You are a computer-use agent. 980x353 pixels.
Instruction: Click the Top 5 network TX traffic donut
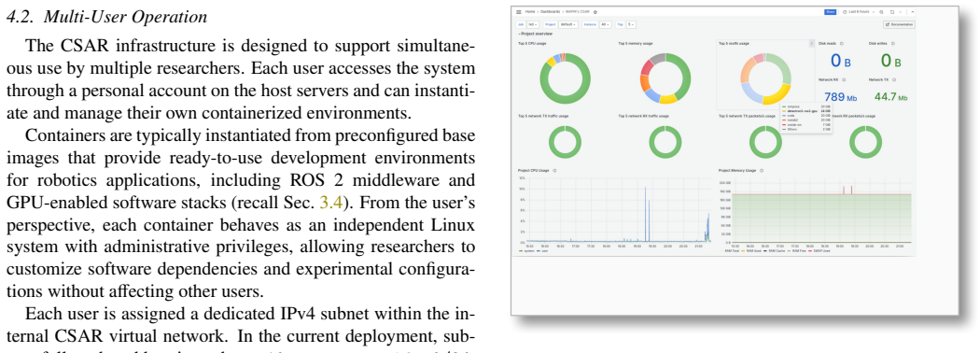[x=565, y=142]
